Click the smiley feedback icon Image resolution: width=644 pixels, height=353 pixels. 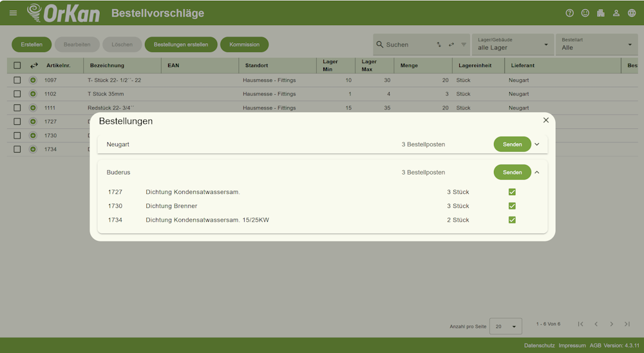585,13
